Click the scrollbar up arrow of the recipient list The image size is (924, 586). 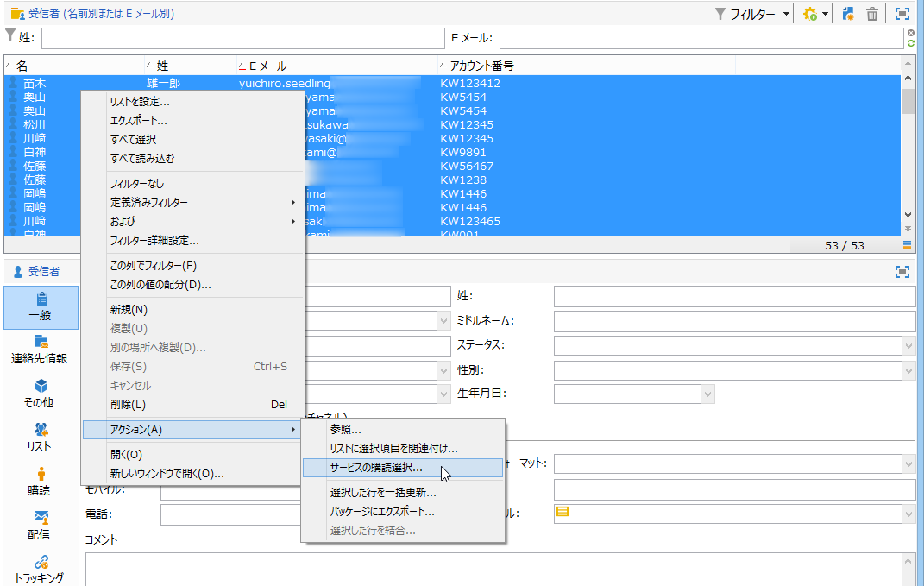908,78
